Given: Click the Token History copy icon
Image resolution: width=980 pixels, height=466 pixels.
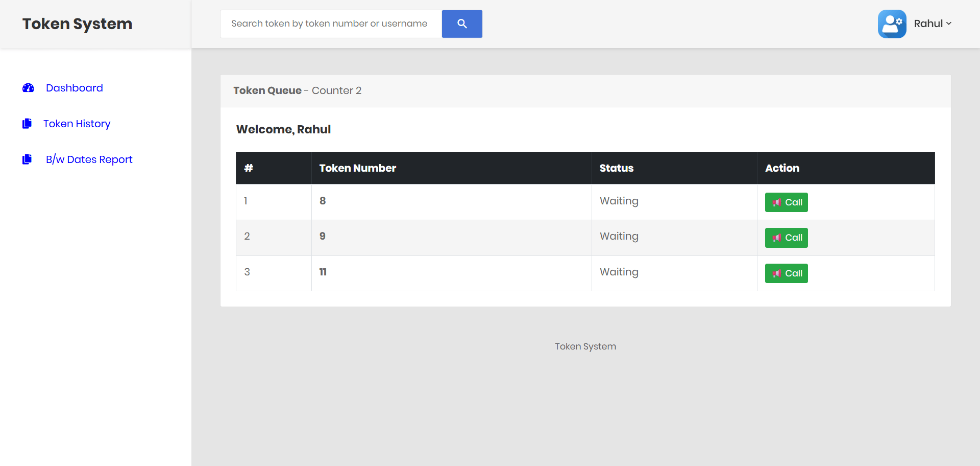Looking at the screenshot, I should tap(27, 123).
